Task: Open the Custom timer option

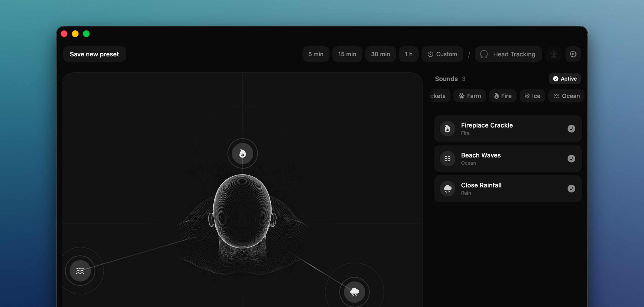Action: point(442,54)
